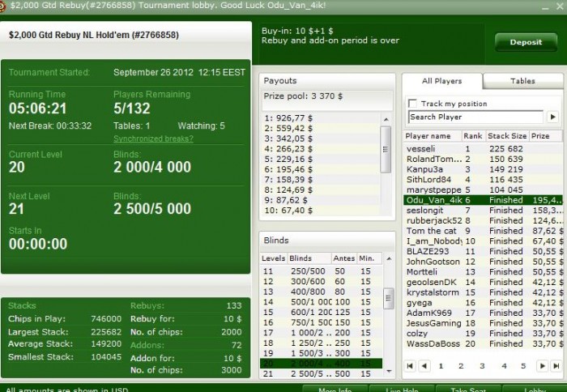Viewport: 567px width, 392px height.
Task: Go to last page of player list
Action: coord(556,366)
